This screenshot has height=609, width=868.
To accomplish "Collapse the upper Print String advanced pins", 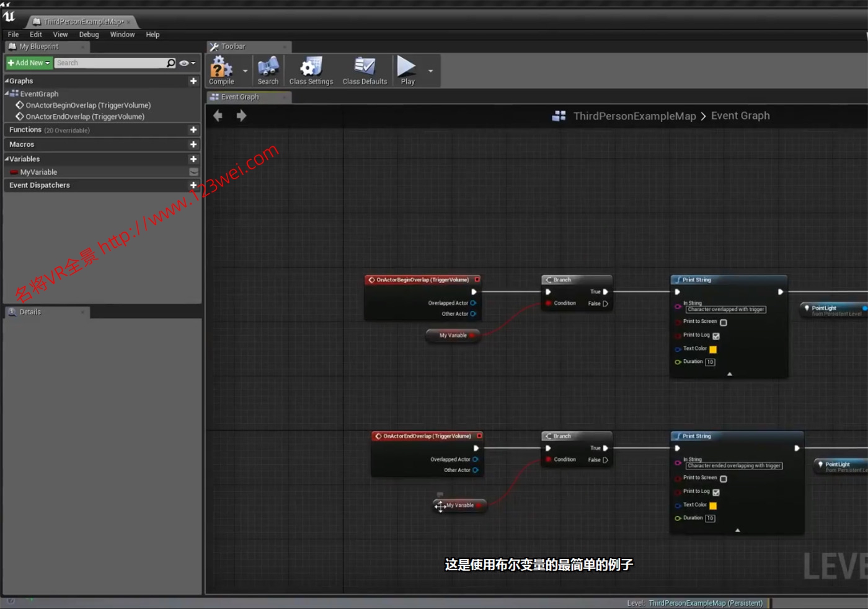I will pyautogui.click(x=730, y=374).
